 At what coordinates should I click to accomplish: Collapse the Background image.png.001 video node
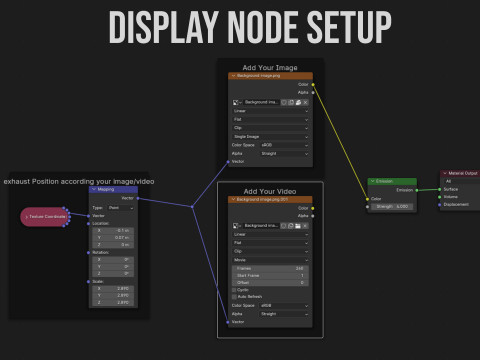[233, 200]
